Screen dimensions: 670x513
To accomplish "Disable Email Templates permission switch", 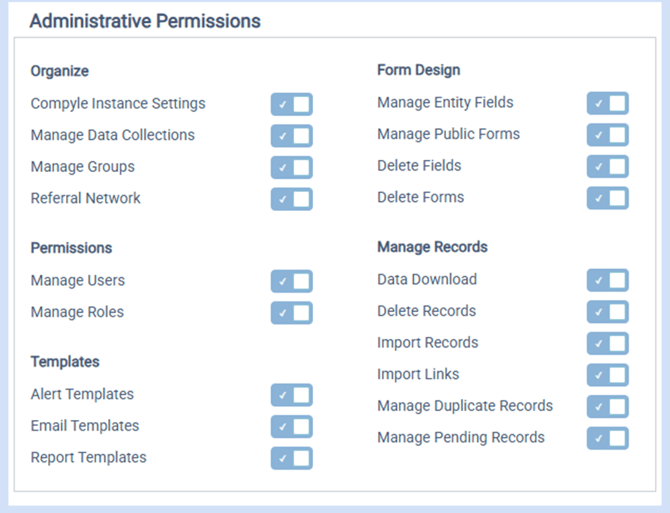I will point(291,427).
